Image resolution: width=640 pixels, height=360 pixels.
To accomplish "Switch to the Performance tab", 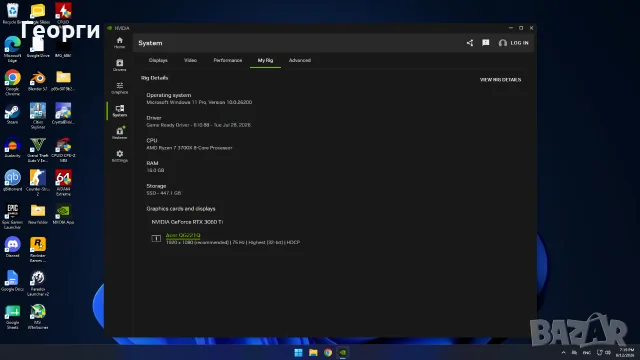I will click(x=228, y=60).
